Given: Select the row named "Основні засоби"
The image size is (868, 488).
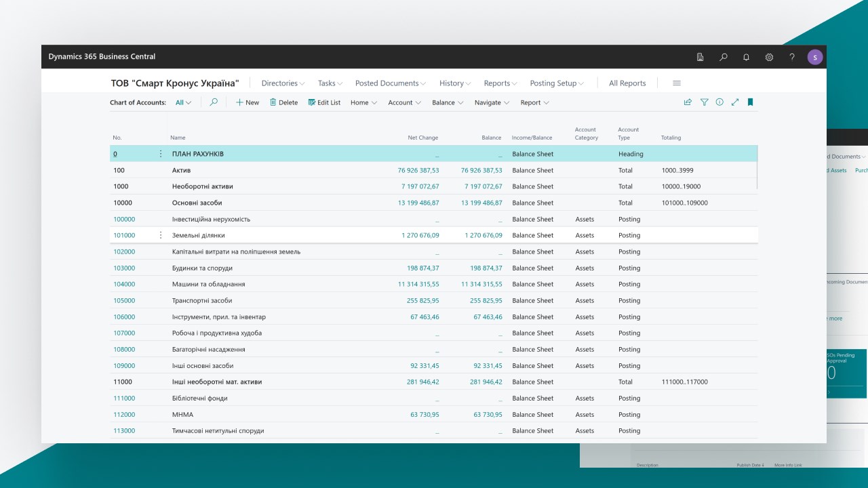Looking at the screenshot, I should 434,203.
